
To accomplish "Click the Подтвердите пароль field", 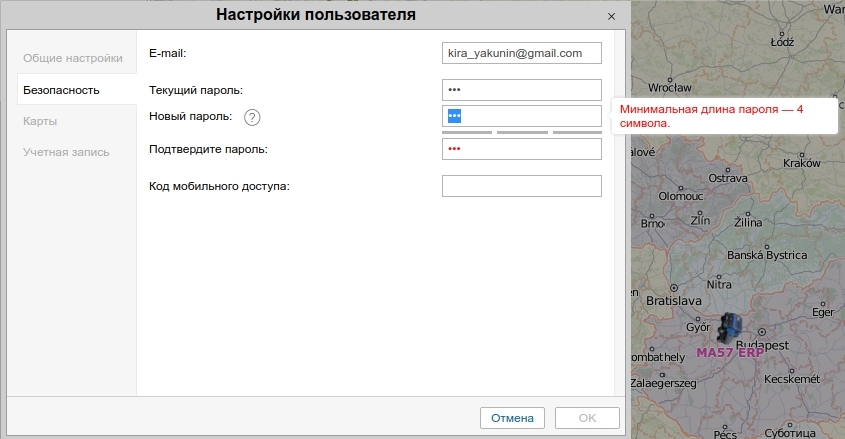I will 522,149.
